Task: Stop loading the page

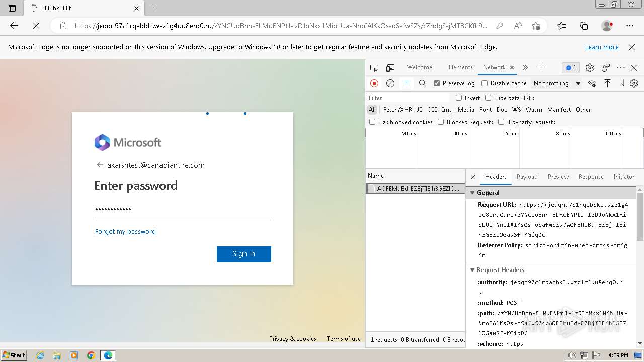Action: 36,26
